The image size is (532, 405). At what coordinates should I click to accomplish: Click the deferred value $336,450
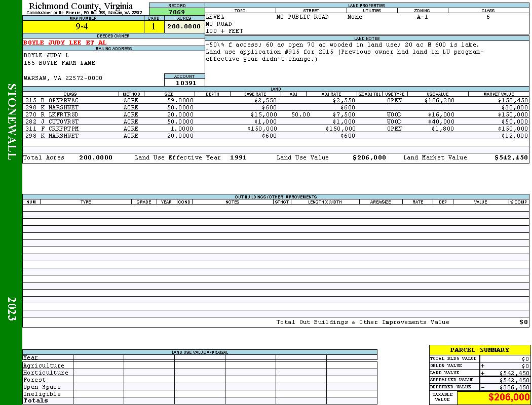click(514, 387)
